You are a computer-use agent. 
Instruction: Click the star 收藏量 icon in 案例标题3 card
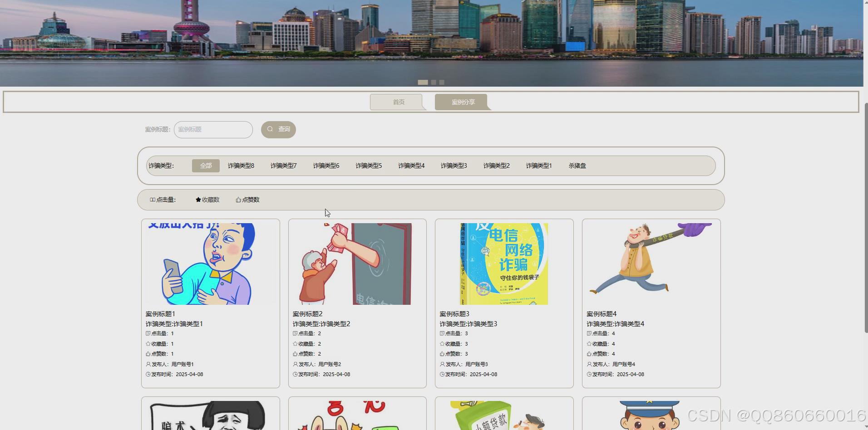point(442,344)
